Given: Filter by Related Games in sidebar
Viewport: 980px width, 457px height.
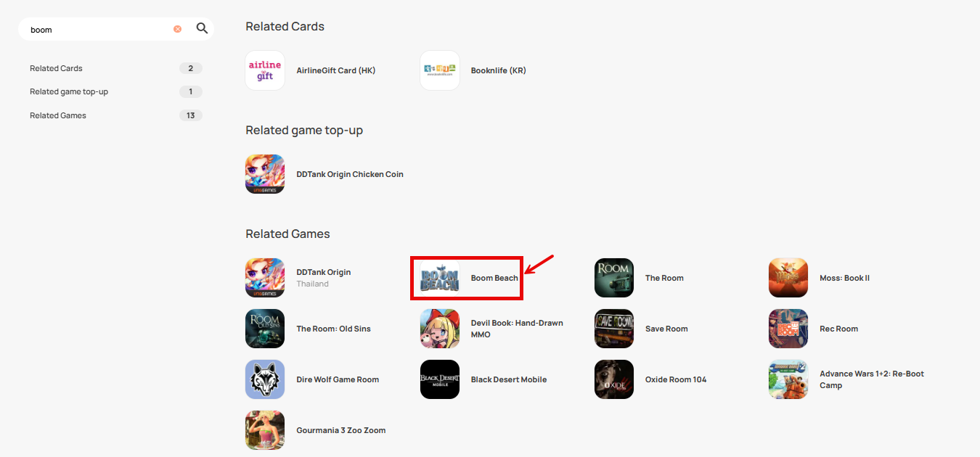Looking at the screenshot, I should coord(116,115).
